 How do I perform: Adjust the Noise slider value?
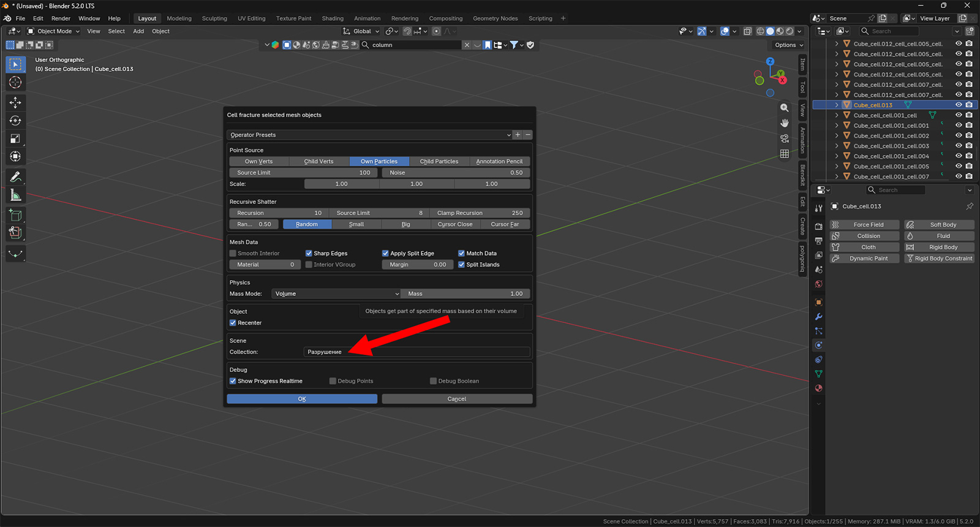(456, 173)
